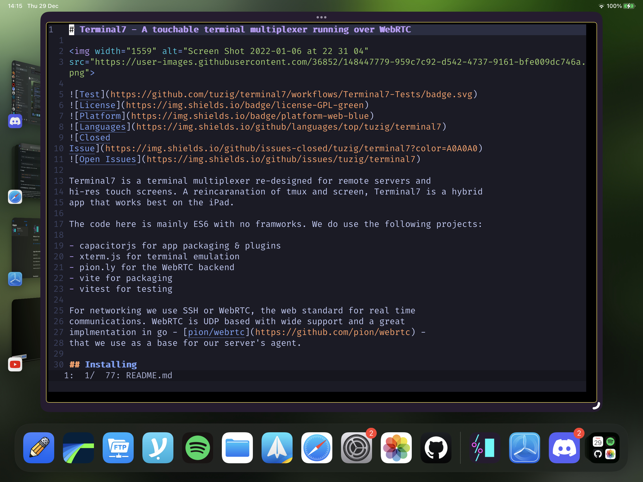Screen dimensions: 643x482
Task: Click the img width="1559" tag line
Action: (219, 51)
